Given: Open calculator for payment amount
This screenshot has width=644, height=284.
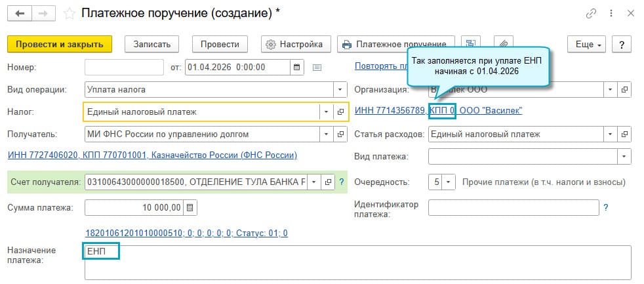Looking at the screenshot, I should click(190, 208).
